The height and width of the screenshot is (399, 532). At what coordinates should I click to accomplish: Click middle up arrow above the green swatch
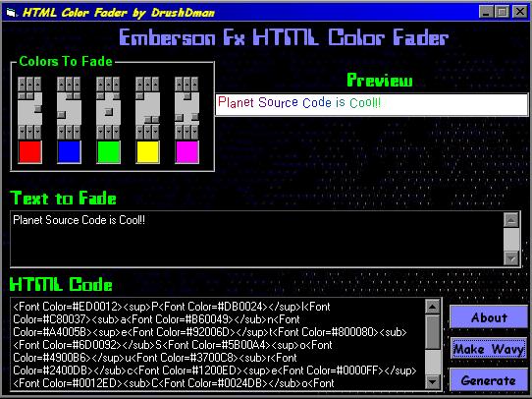(108, 84)
